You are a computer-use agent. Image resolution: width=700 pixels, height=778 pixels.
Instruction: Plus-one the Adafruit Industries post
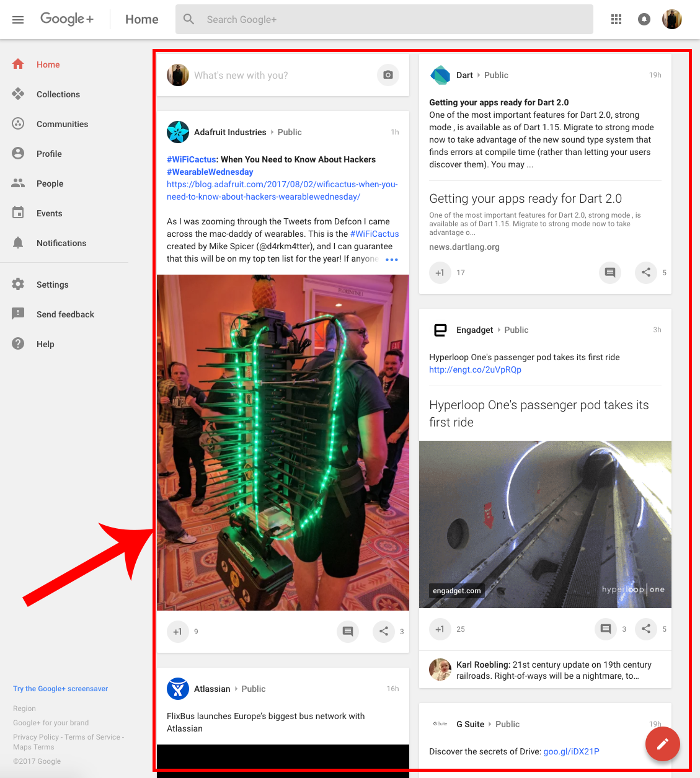(178, 632)
